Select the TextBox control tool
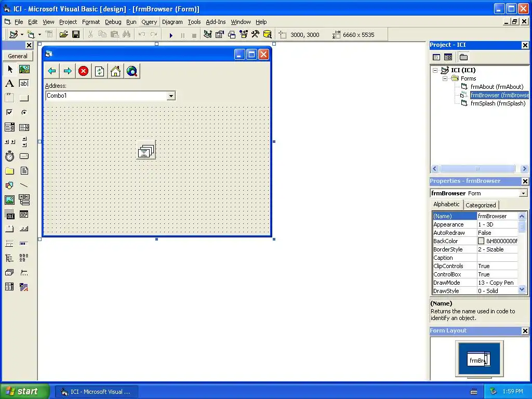Image resolution: width=532 pixels, height=399 pixels. (x=24, y=84)
